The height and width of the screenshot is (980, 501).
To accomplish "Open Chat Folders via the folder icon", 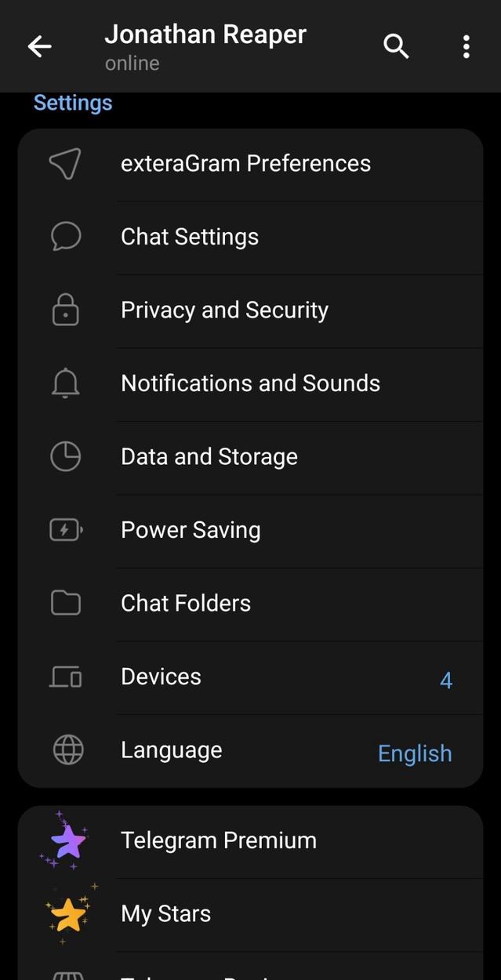I will pos(66,602).
